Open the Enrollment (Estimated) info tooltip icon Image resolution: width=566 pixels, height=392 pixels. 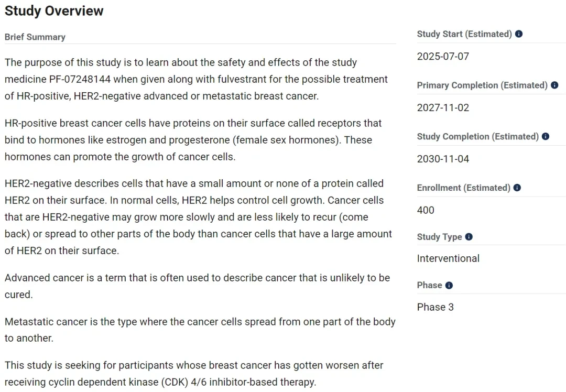[517, 188]
